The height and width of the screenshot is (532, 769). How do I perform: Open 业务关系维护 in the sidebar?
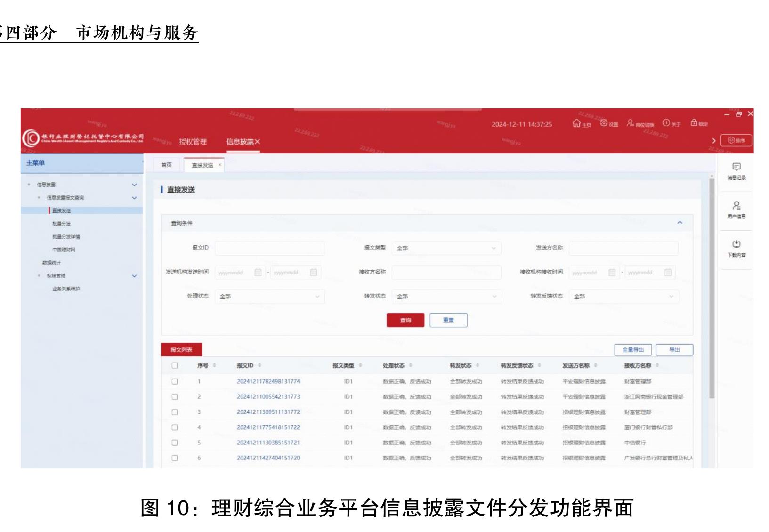point(66,289)
